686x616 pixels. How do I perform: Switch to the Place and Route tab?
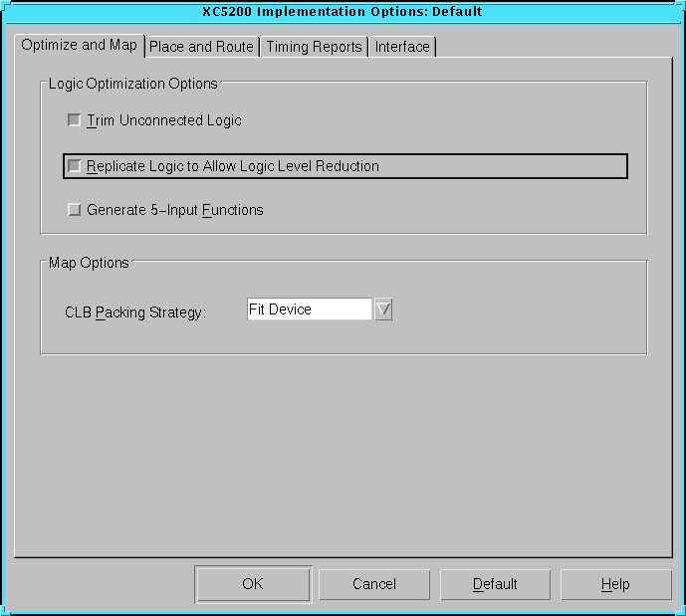(202, 47)
